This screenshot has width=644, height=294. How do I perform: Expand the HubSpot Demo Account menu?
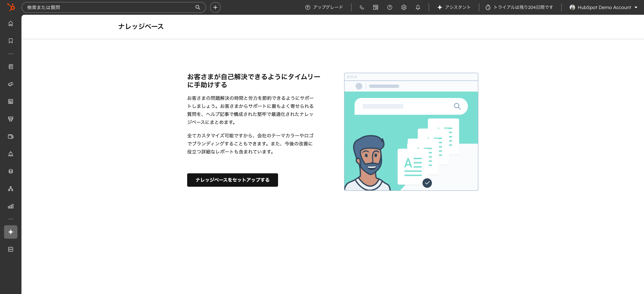click(604, 7)
